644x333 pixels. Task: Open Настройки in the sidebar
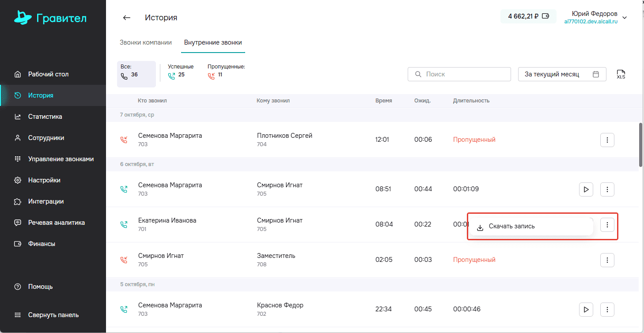53,180
